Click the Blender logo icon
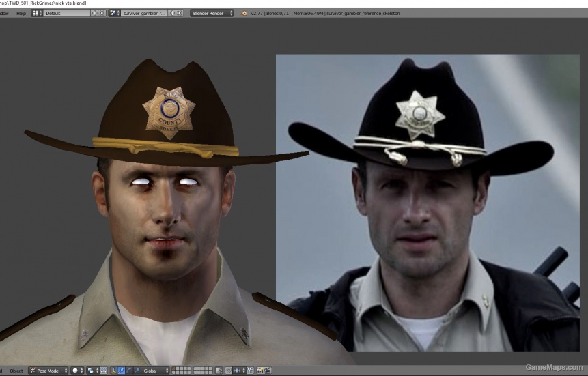The height and width of the screenshot is (376, 588). tap(244, 13)
